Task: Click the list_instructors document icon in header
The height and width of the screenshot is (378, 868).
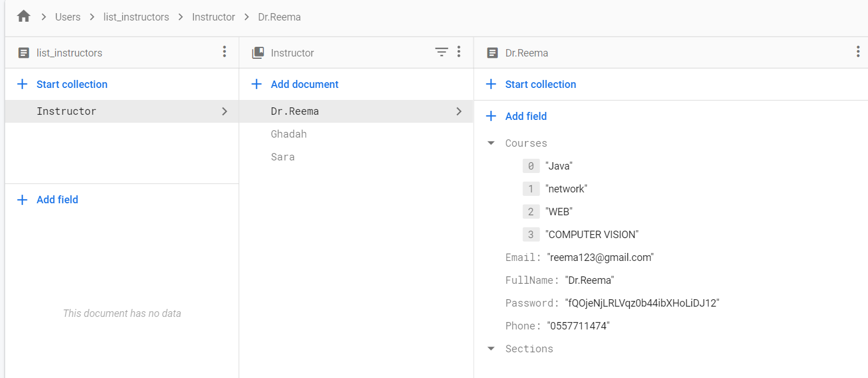Action: click(x=23, y=53)
